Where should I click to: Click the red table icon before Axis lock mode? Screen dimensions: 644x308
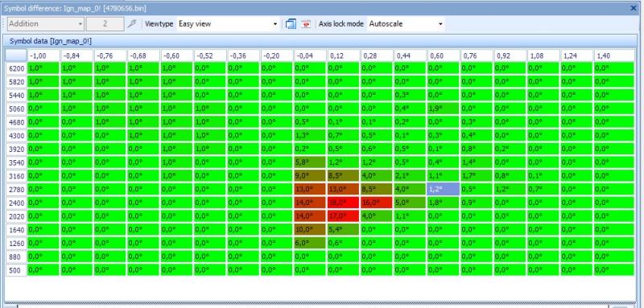click(306, 24)
